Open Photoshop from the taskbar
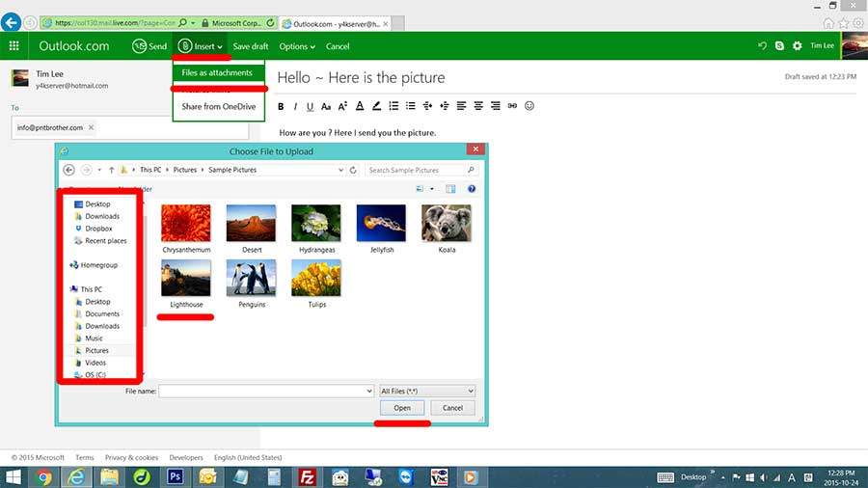The width and height of the screenshot is (868, 488). (175, 476)
